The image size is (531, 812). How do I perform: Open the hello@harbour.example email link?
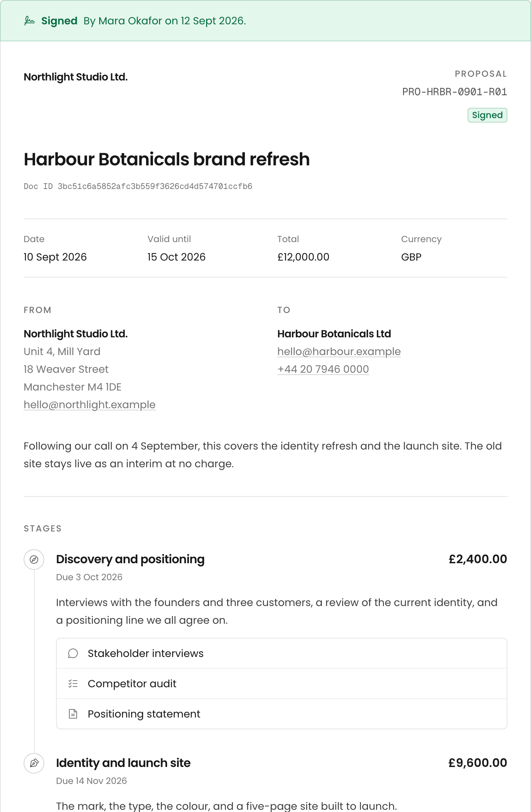point(339,351)
